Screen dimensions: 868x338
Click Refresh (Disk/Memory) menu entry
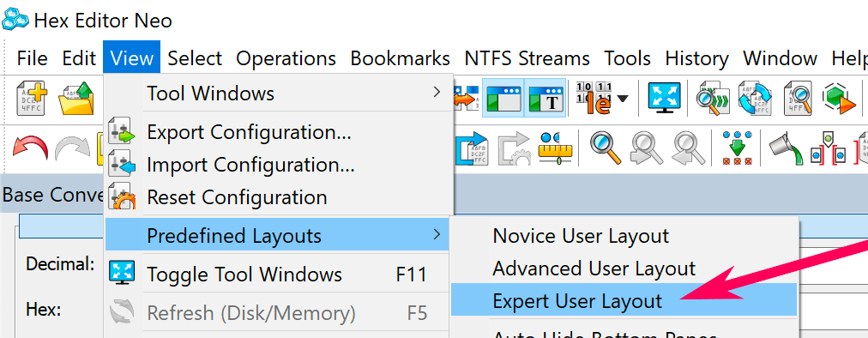[278, 313]
